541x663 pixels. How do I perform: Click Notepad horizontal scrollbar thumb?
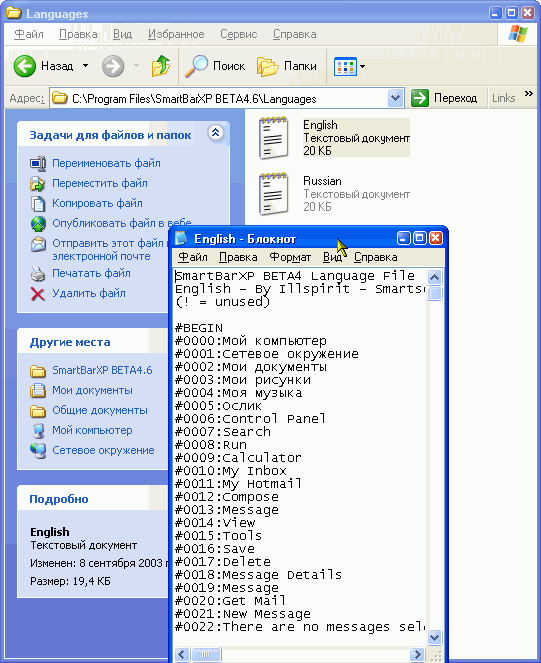click(206, 655)
